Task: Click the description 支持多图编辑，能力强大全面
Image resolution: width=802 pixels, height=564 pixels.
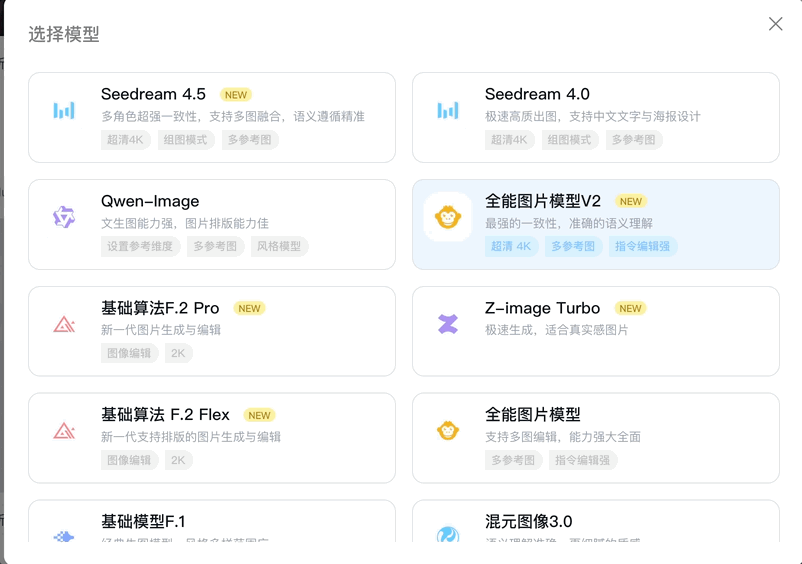Action: 563,437
